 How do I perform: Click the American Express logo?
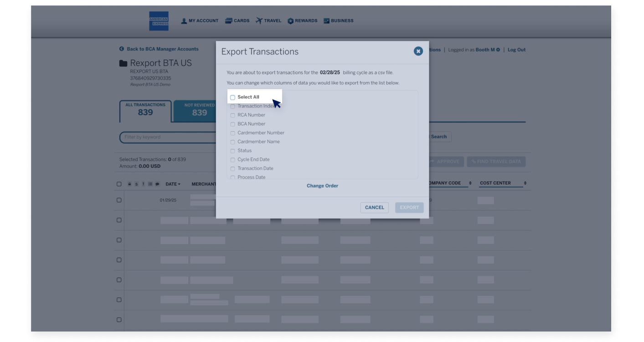(159, 20)
